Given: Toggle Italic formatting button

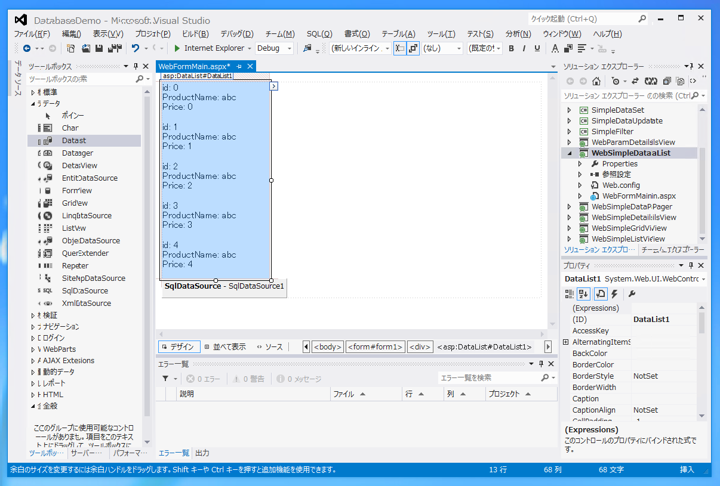Looking at the screenshot, I should [524, 48].
